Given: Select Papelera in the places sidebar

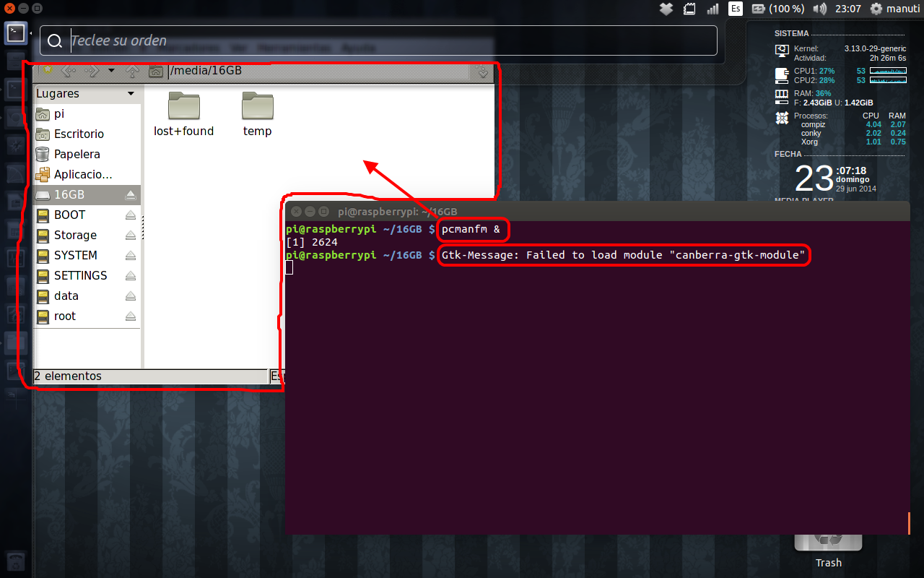Looking at the screenshot, I should coord(77,155).
